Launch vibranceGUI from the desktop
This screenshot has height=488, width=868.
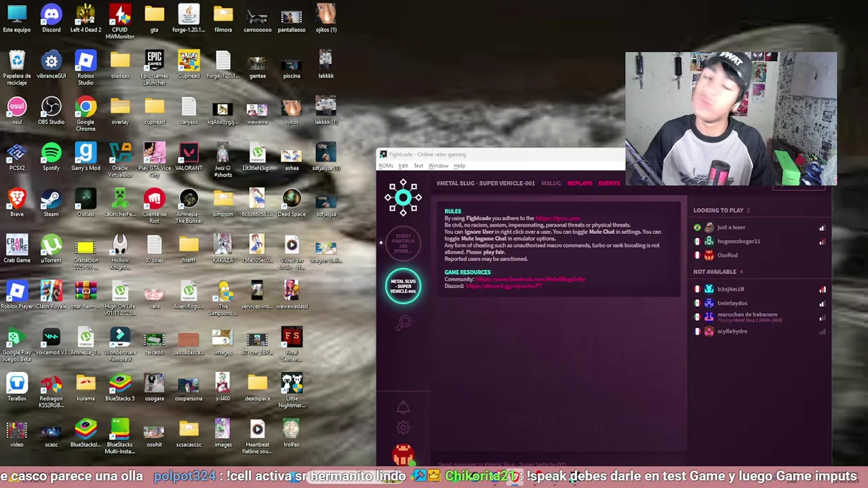(51, 66)
